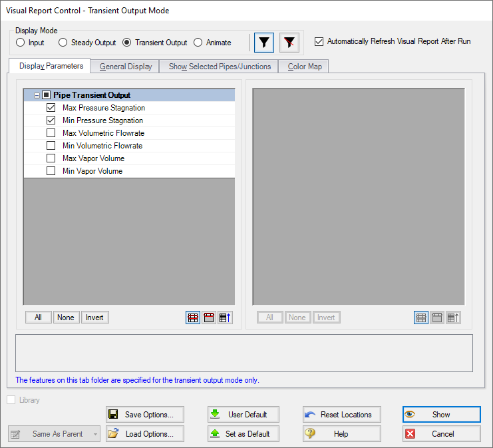Click the list icon with the blue up arrow under the pipe list
The width and height of the screenshot is (493, 448).
[x=225, y=318]
